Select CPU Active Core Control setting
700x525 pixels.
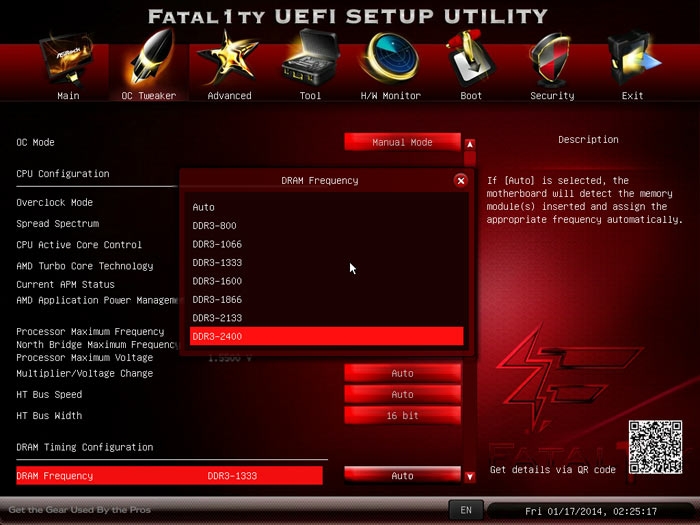[x=79, y=245]
